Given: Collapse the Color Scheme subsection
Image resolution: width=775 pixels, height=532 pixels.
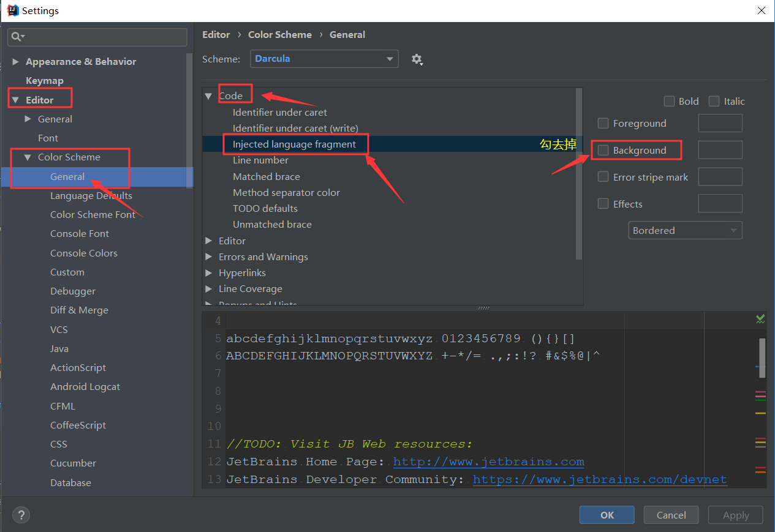Looking at the screenshot, I should coord(28,157).
